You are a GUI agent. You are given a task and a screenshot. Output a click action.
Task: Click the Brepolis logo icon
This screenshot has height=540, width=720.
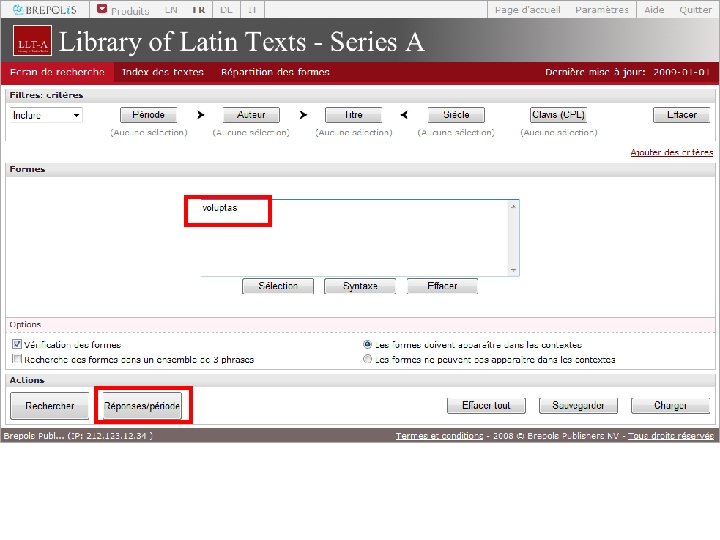click(x=18, y=9)
